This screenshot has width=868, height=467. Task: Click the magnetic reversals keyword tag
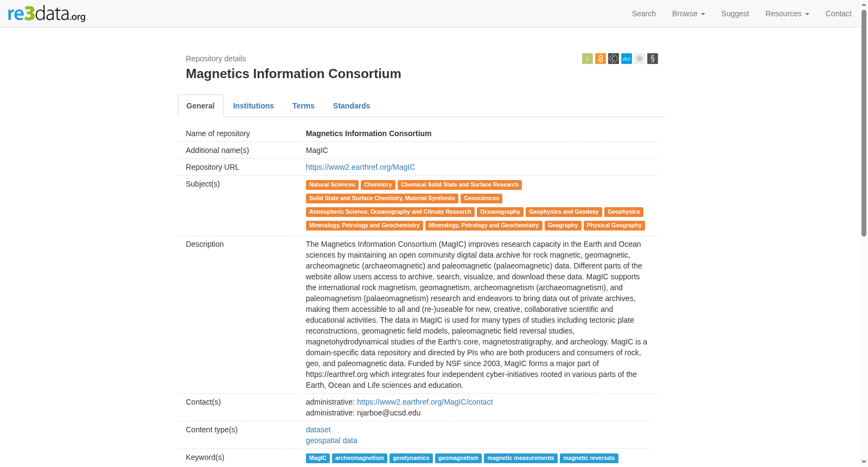click(589, 458)
